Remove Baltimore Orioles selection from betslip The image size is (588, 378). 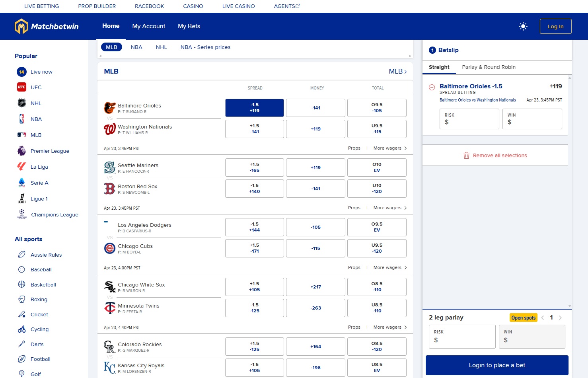point(432,87)
